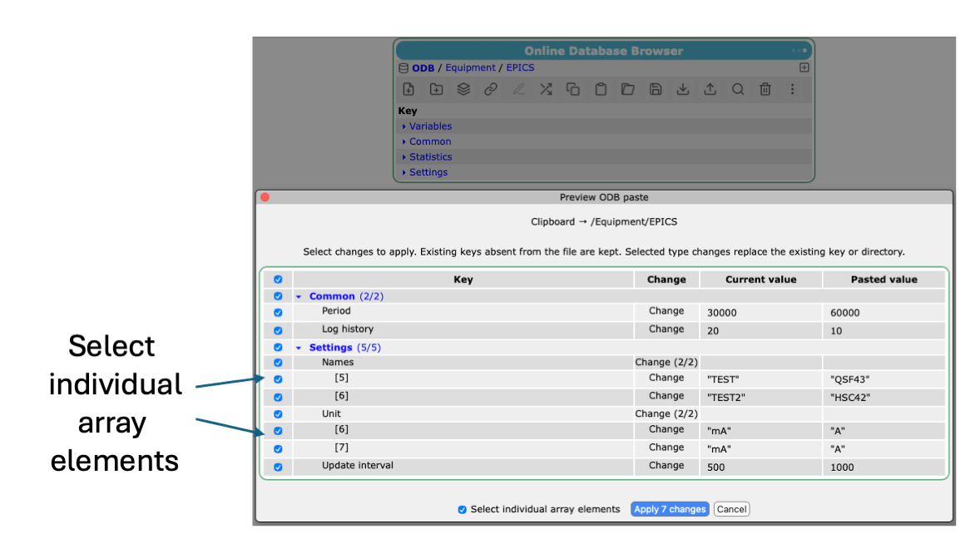The height and width of the screenshot is (549, 980).
Task: Go to the ODB root breadcrumb link
Action: pyautogui.click(x=423, y=68)
